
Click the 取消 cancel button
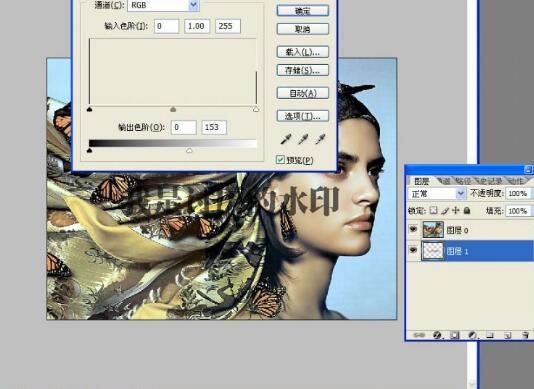303,29
